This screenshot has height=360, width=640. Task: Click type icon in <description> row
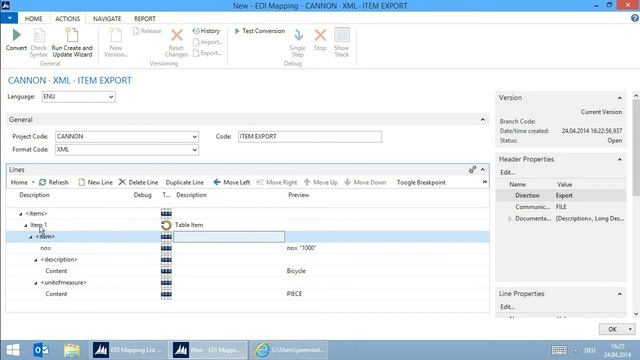pos(166,259)
